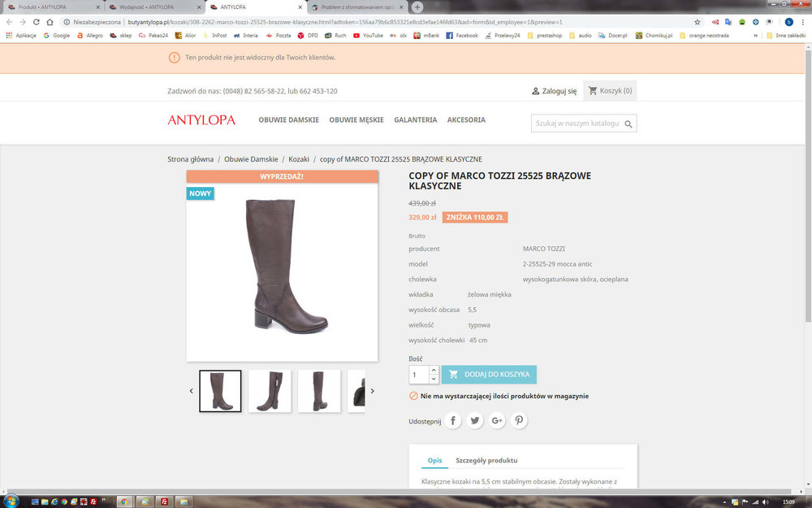The image size is (812, 508).
Task: Switch to Szczegóły produktu tab
Action: pos(486,460)
